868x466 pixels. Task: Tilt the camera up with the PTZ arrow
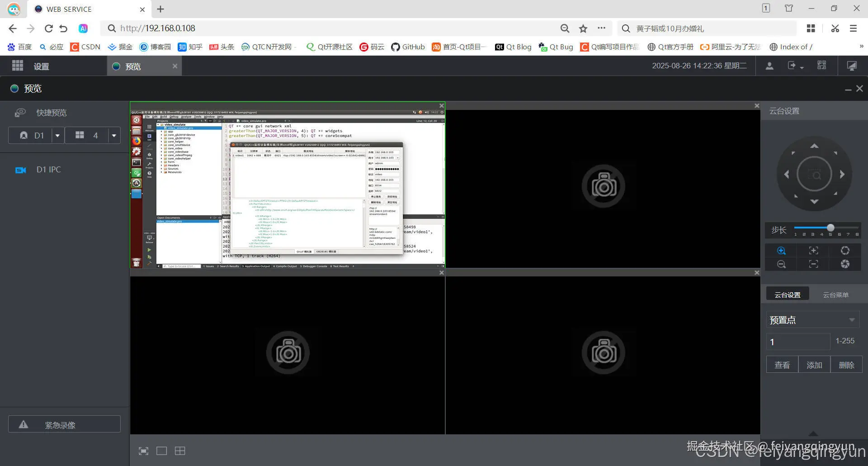(814, 146)
